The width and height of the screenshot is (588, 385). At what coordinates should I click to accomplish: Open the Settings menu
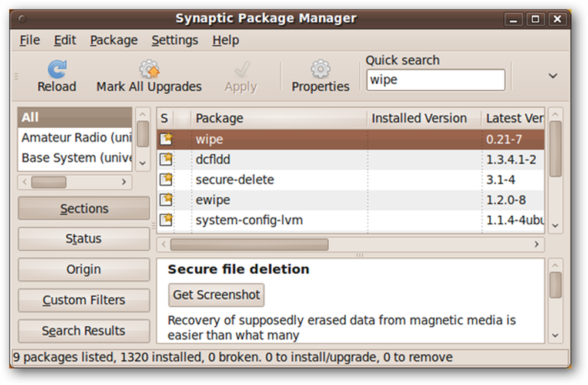[x=175, y=40]
